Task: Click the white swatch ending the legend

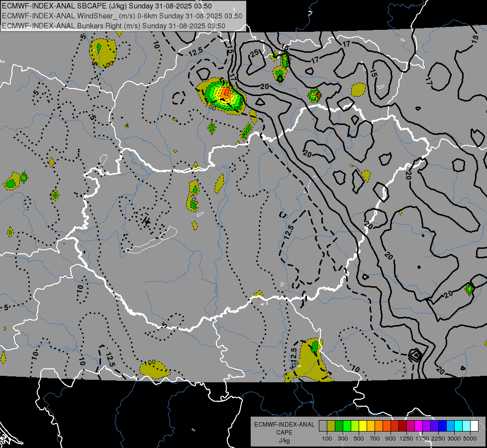Action: tap(475, 426)
